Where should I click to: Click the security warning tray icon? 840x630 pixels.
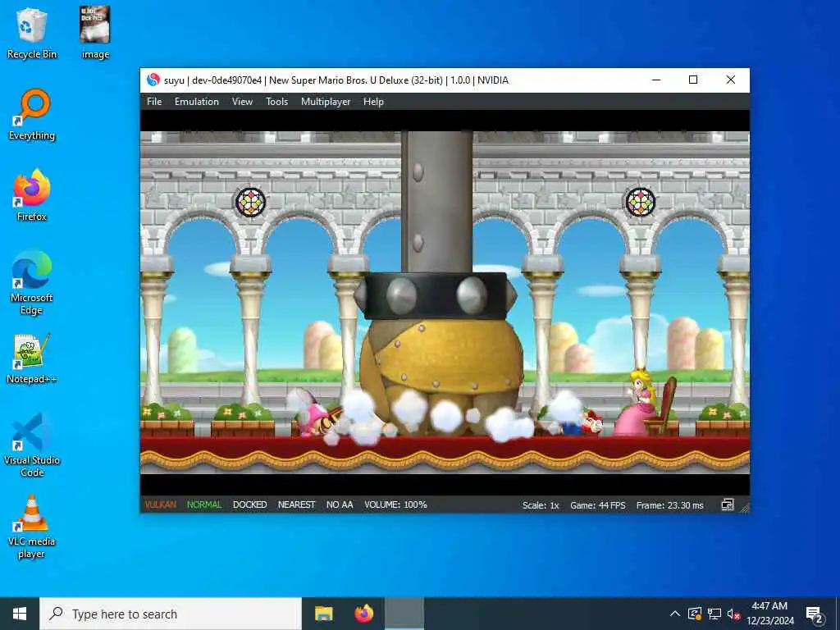click(x=694, y=614)
